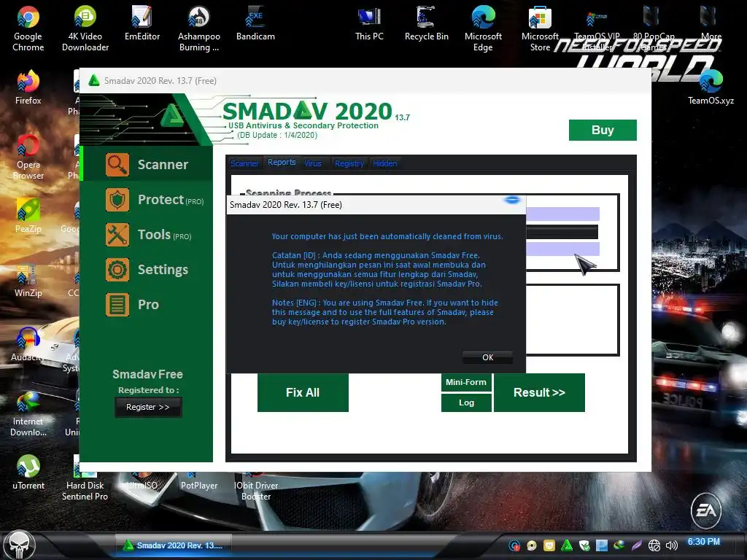Click the purple feather tray icon
Image resolution: width=747 pixels, height=560 pixels.
pyautogui.click(x=637, y=545)
